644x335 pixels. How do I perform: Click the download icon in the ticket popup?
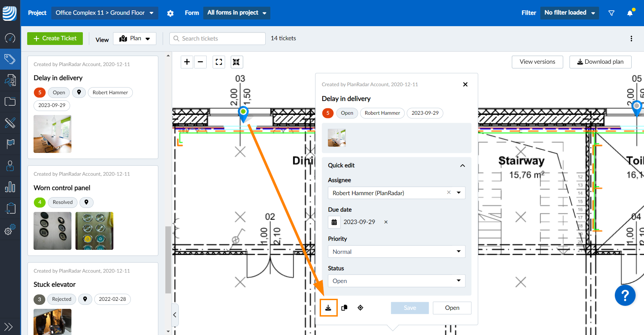[x=328, y=308]
